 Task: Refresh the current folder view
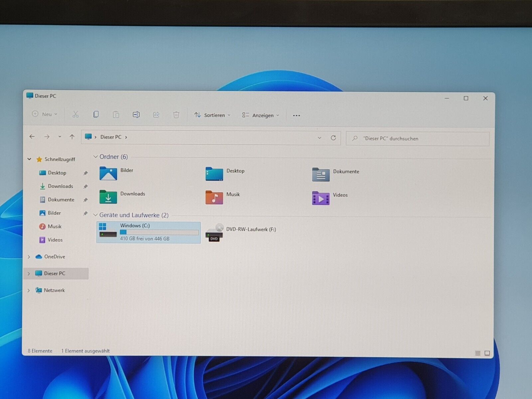click(x=333, y=138)
